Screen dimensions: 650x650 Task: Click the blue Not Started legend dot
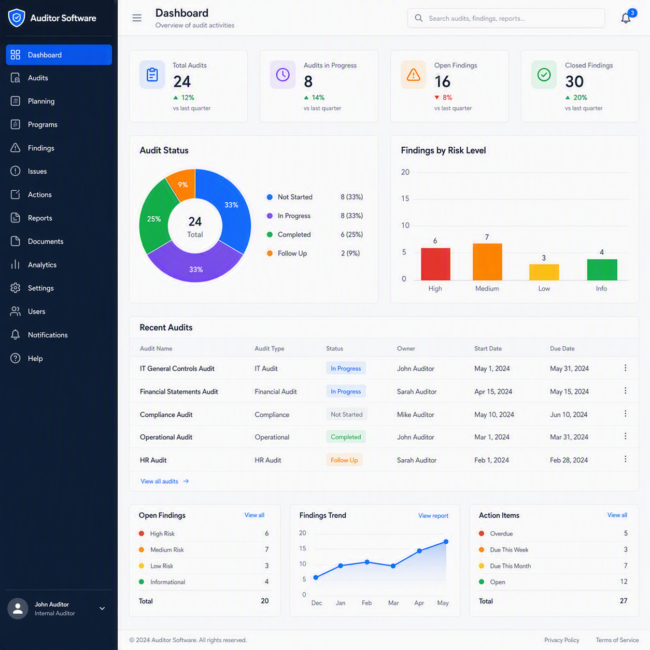tap(269, 197)
